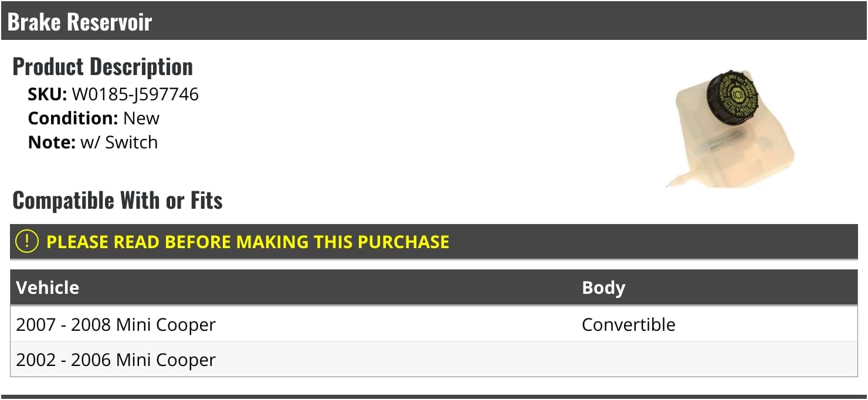Select the w/ Switch note text
Screen dimensions: 868x400
119,142
